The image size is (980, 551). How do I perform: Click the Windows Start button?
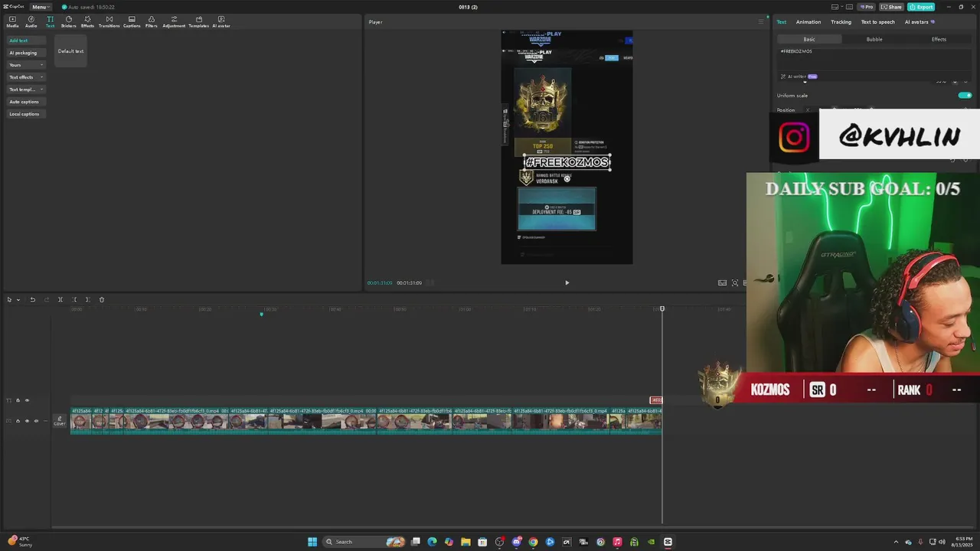tap(312, 542)
